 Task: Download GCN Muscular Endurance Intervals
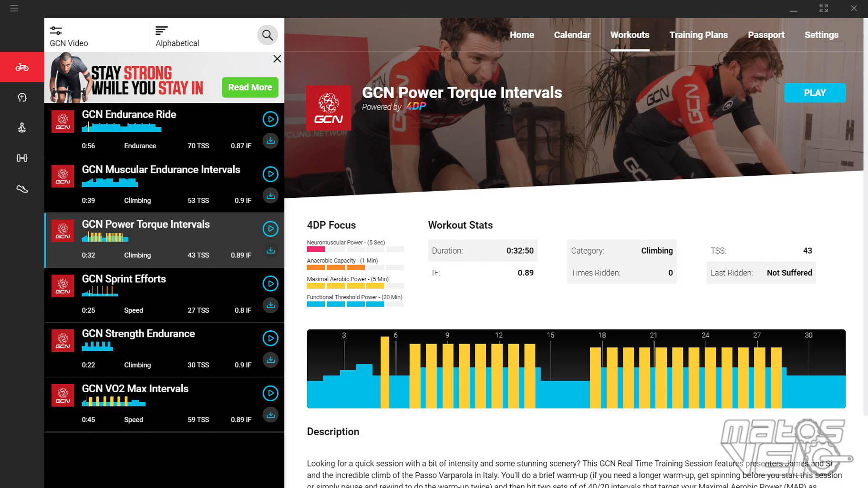[270, 195]
